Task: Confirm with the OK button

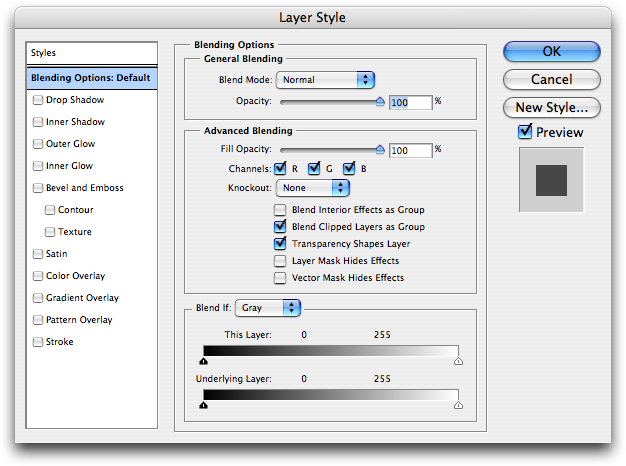Action: (x=552, y=52)
